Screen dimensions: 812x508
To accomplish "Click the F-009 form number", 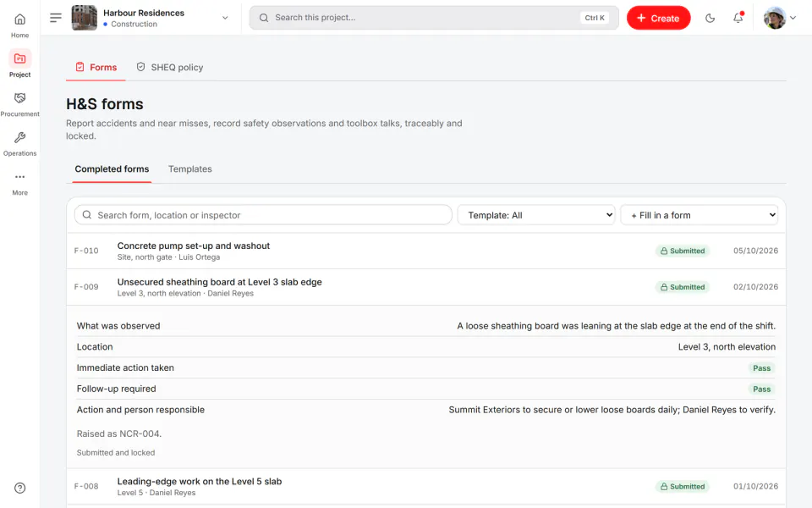I will [86, 287].
